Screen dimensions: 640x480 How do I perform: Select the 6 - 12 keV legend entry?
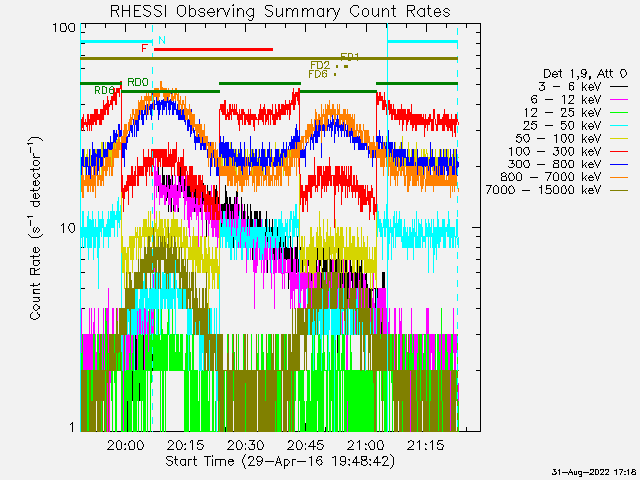tap(579, 100)
